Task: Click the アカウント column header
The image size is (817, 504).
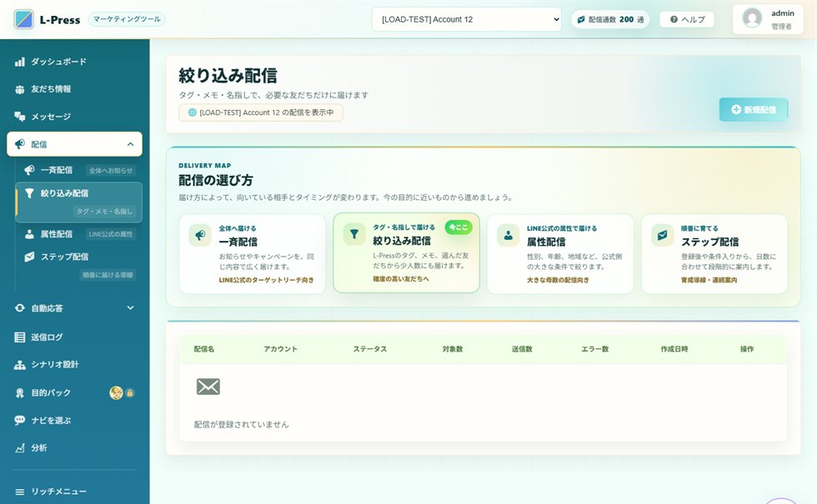Action: pos(280,349)
